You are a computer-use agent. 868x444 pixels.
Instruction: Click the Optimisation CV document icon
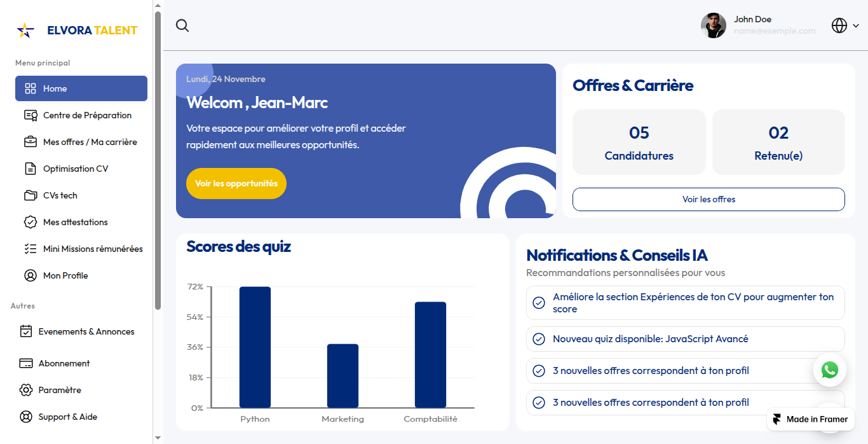31,169
